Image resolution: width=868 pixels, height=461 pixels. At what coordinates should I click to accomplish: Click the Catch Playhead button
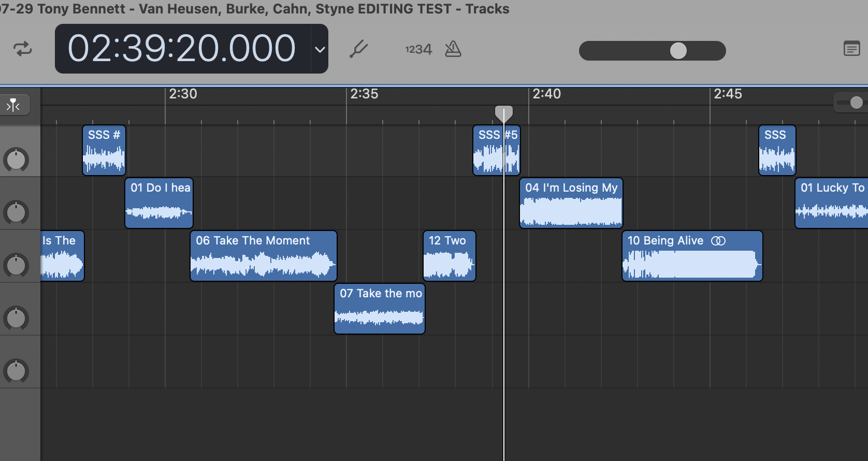tap(14, 106)
